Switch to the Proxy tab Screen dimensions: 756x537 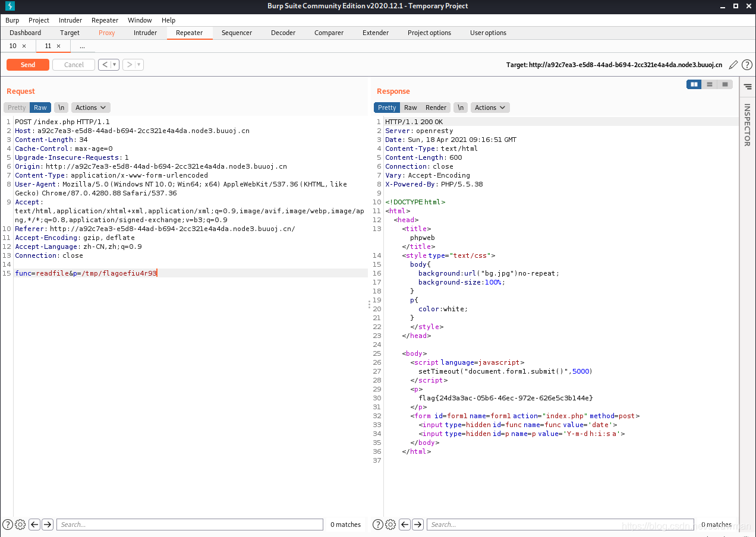coord(107,33)
